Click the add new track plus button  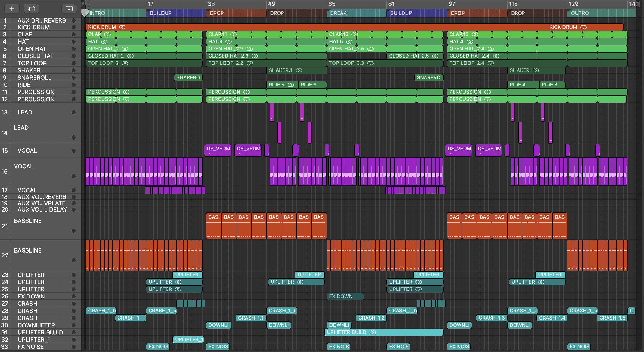coord(11,9)
